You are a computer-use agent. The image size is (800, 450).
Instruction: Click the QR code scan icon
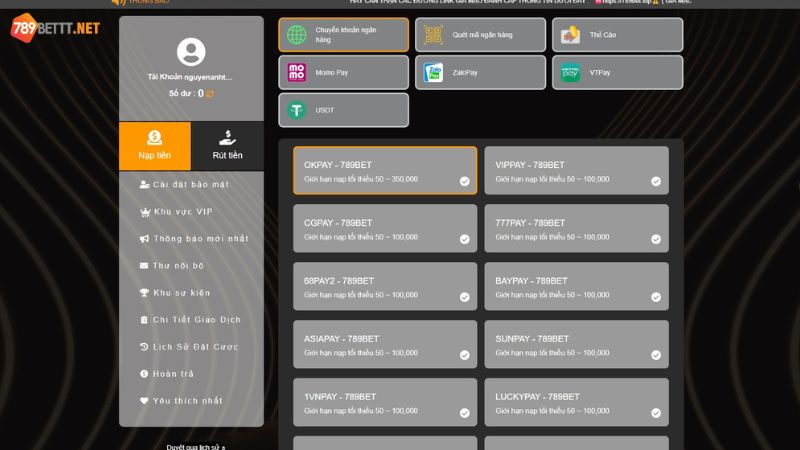point(433,35)
